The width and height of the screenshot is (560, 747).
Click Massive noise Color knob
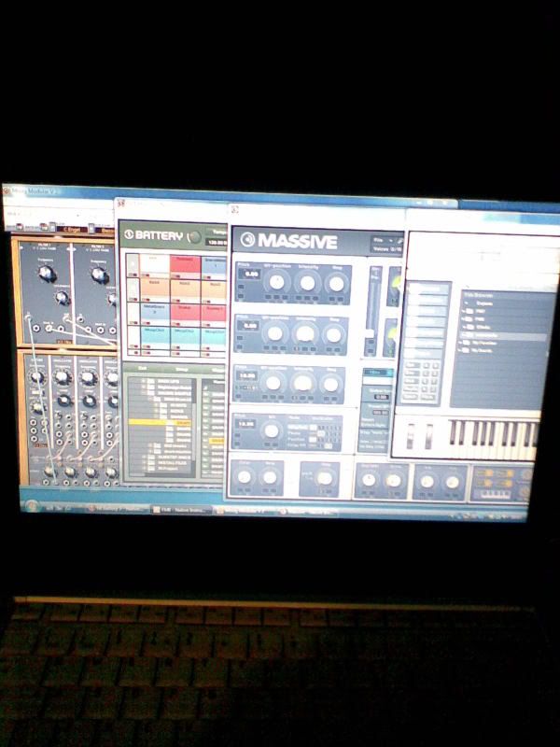coord(245,476)
